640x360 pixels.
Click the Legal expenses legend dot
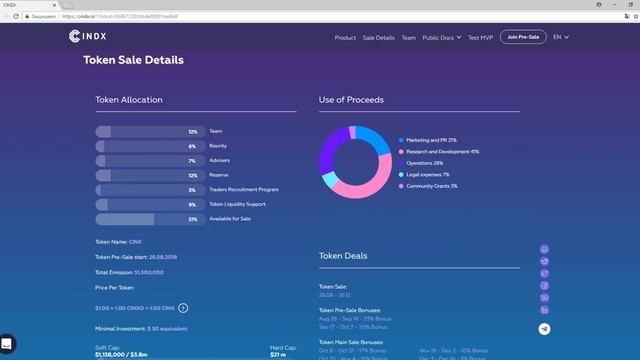coord(401,174)
